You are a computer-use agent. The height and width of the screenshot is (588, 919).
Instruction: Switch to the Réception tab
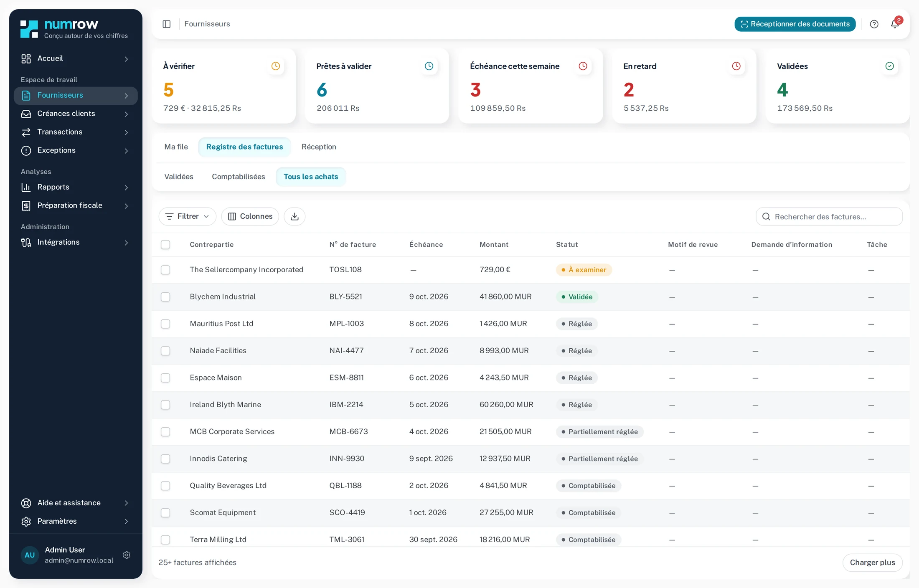click(319, 147)
